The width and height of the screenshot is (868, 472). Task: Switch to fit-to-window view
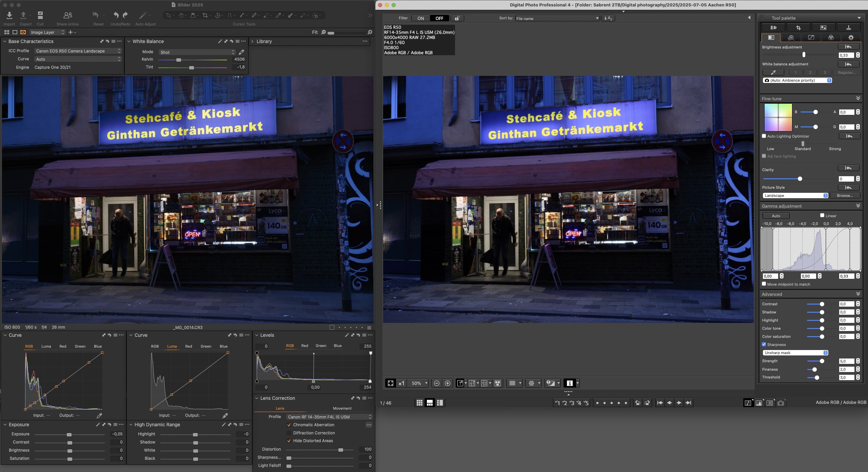pos(391,383)
